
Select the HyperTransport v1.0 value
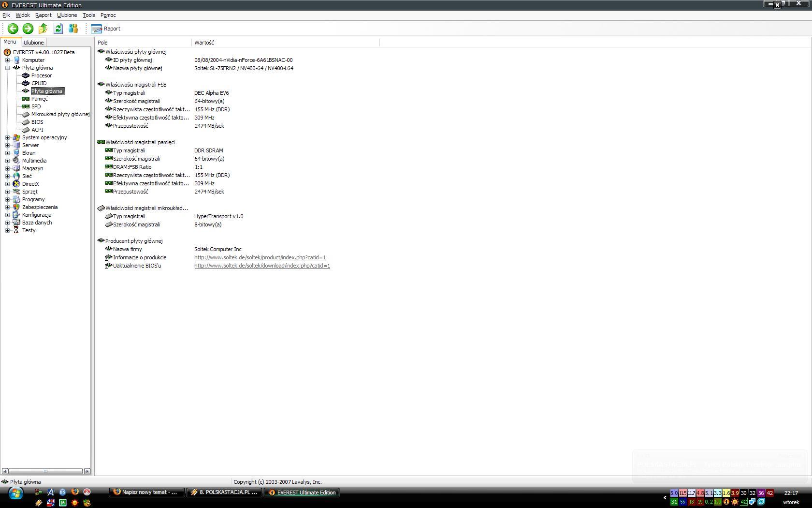219,216
